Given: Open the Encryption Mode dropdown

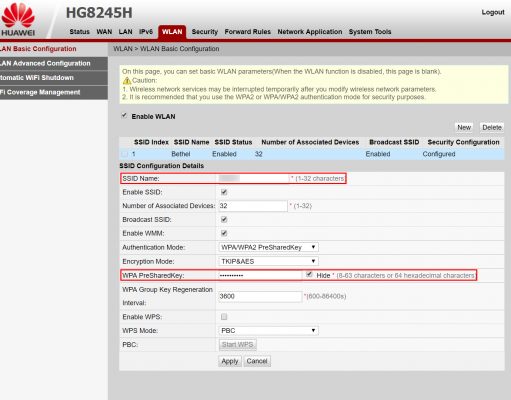Looking at the screenshot, I should pyautogui.click(x=268, y=261).
